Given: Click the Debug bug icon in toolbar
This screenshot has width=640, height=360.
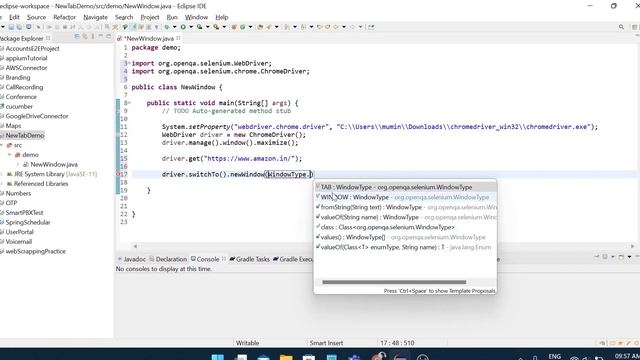Looking at the screenshot, I should tap(167, 27).
